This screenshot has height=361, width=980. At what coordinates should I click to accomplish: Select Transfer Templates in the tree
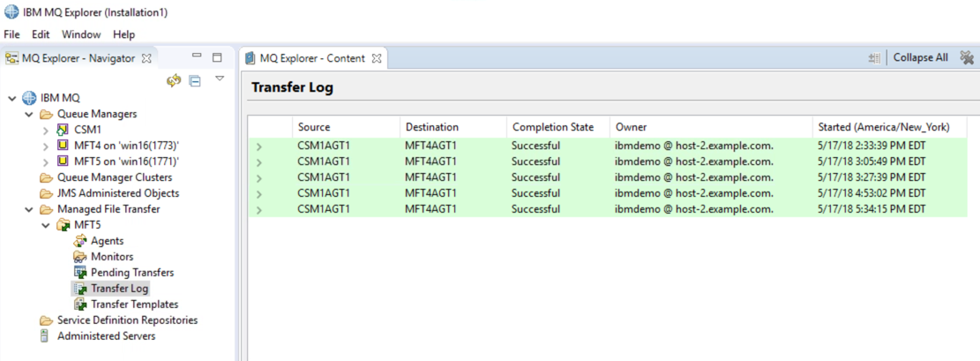click(x=134, y=304)
